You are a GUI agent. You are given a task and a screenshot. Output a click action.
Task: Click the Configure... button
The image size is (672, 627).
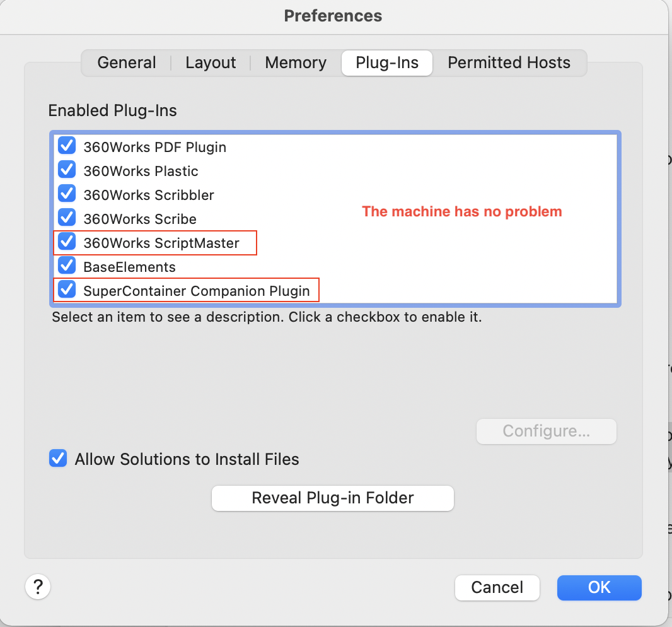[x=546, y=431]
